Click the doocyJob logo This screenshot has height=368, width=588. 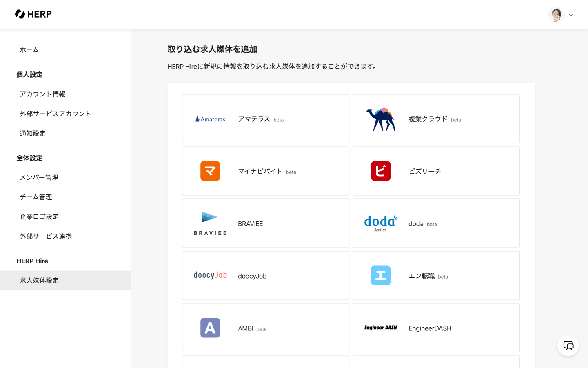pos(210,275)
